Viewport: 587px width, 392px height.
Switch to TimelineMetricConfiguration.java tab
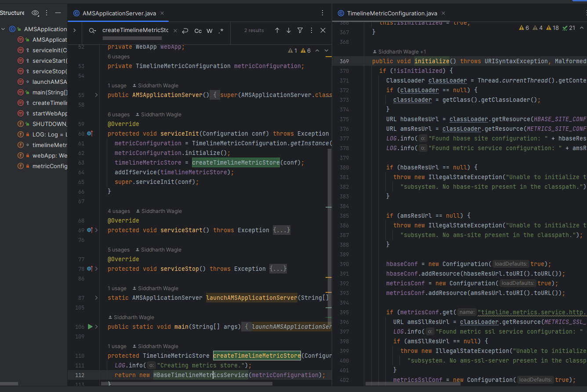pos(392,13)
